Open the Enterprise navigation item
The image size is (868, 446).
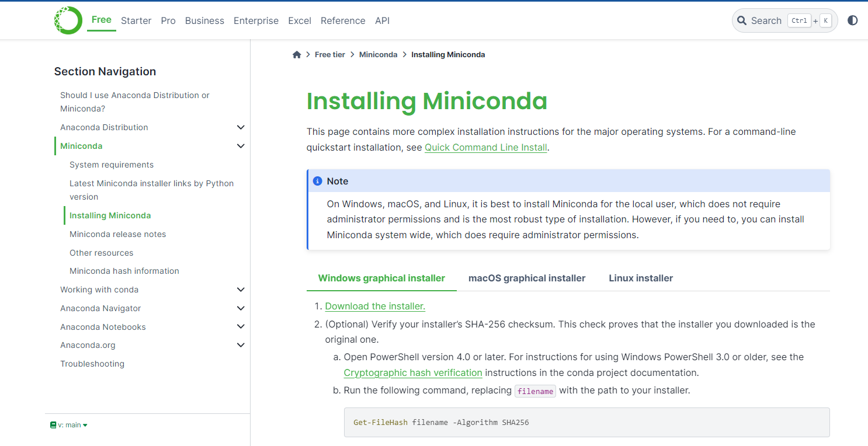256,20
